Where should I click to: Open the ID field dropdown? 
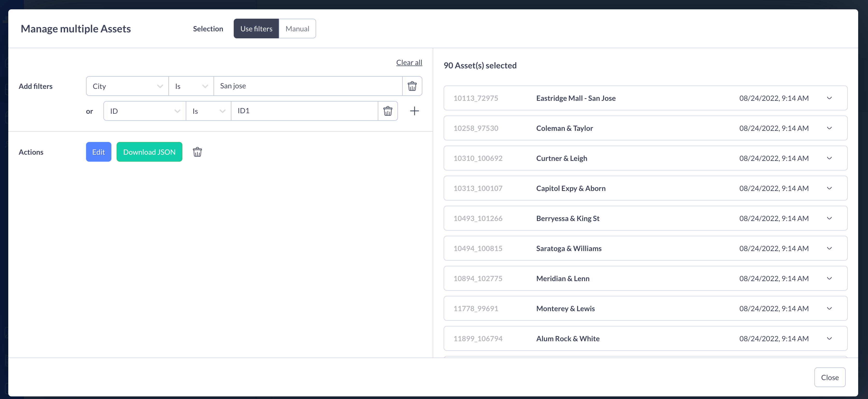coord(145,111)
